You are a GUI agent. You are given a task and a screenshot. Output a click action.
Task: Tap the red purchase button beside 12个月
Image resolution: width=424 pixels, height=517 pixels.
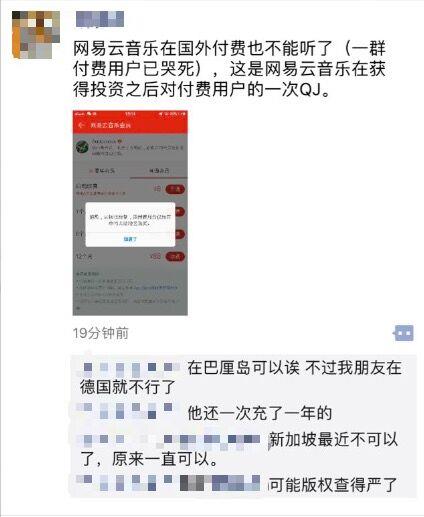point(175,256)
